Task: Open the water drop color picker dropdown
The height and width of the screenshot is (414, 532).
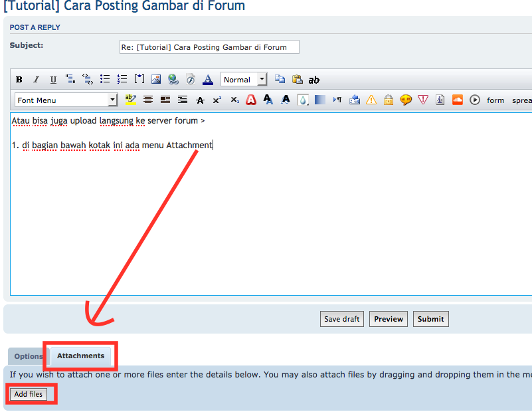Action: click(x=303, y=100)
